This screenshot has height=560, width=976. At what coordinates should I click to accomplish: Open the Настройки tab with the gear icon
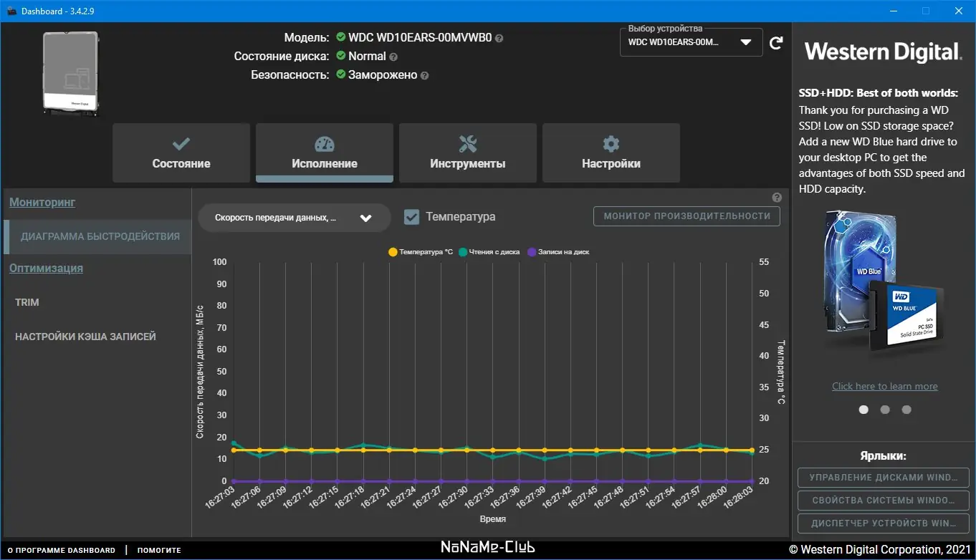[x=611, y=153]
